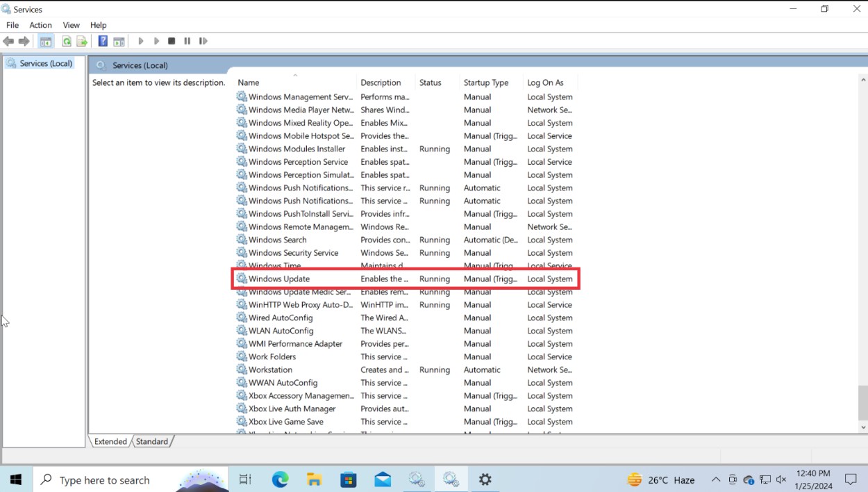
Task: Show the Action pane
Action: pyautogui.click(x=119, y=41)
